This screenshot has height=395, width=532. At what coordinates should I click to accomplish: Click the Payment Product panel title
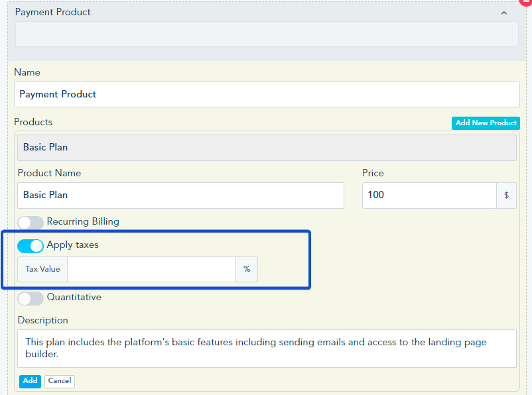point(53,12)
